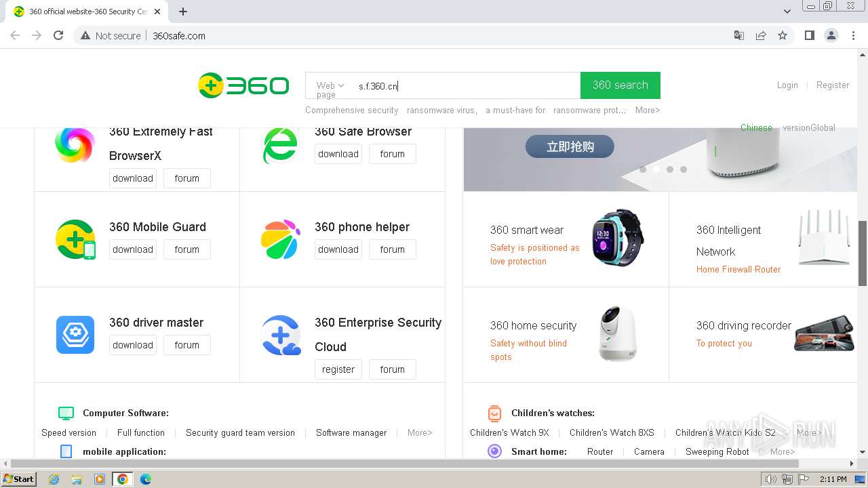Select the fourth carousel dot on banner
The image size is (868, 488).
tap(684, 169)
